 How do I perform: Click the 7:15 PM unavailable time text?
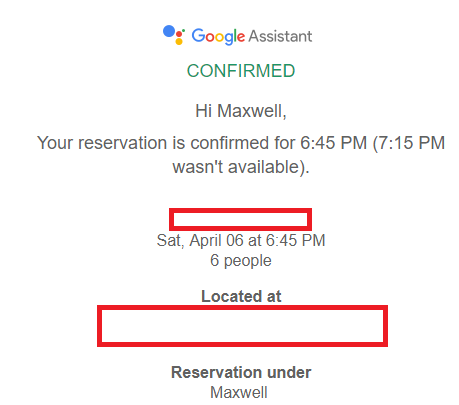409,143
